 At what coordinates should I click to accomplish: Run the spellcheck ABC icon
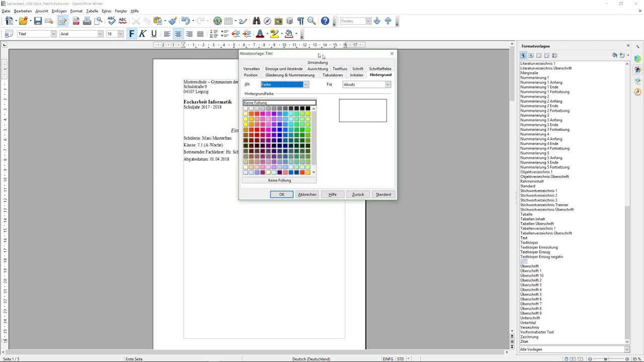tap(111, 21)
